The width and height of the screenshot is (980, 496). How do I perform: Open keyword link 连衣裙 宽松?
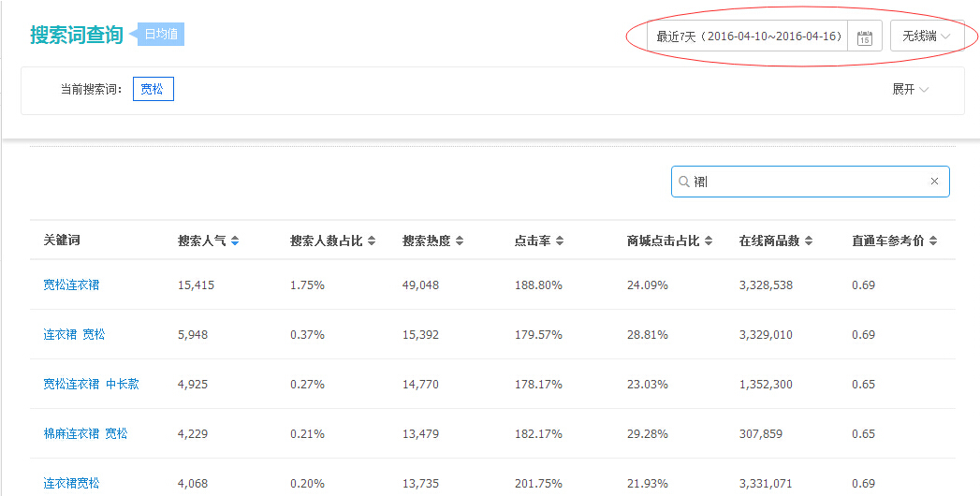(74, 334)
